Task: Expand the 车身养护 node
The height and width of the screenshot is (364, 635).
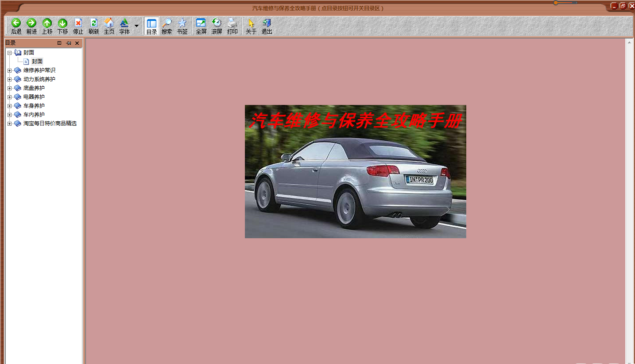Action: coord(10,106)
